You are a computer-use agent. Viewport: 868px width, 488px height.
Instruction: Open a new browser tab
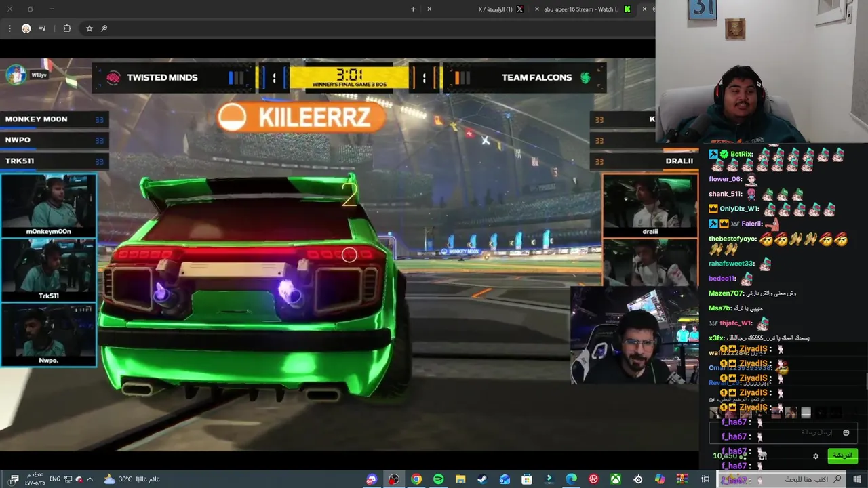point(413,9)
